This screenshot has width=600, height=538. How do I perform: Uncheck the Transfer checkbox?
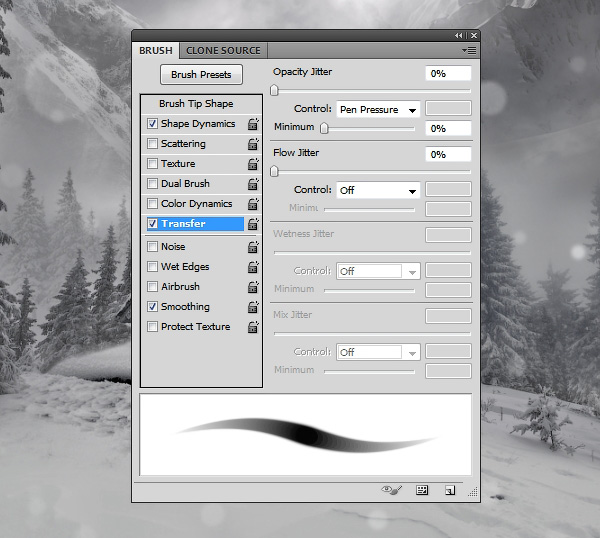pos(152,223)
